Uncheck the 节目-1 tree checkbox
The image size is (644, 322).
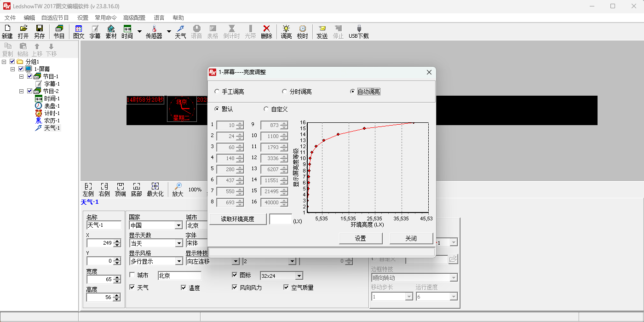(x=30, y=76)
